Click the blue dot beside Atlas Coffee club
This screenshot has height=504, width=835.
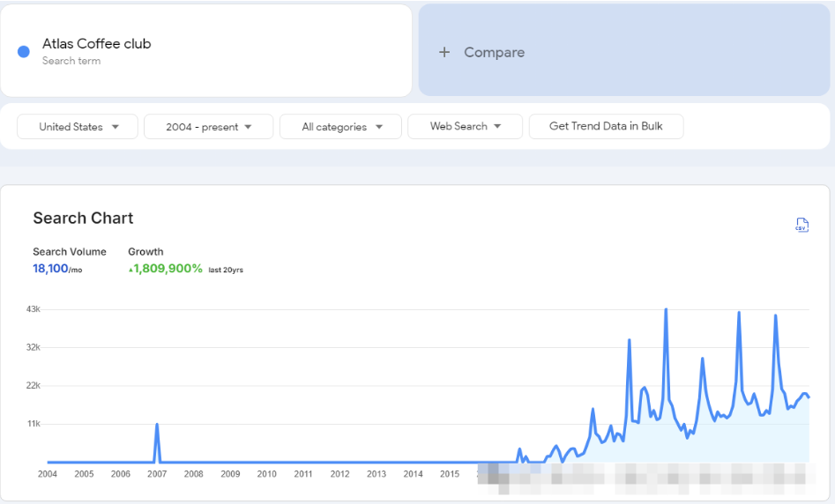tap(24, 52)
